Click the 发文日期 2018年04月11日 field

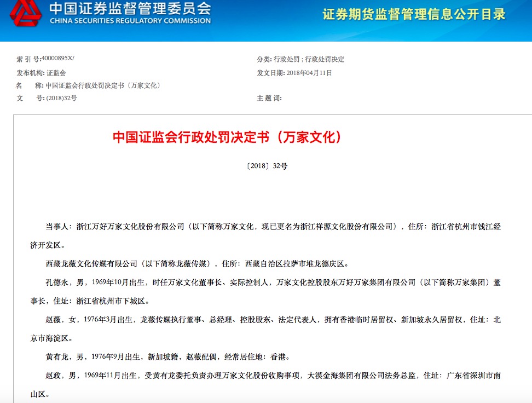pyautogui.click(x=294, y=73)
